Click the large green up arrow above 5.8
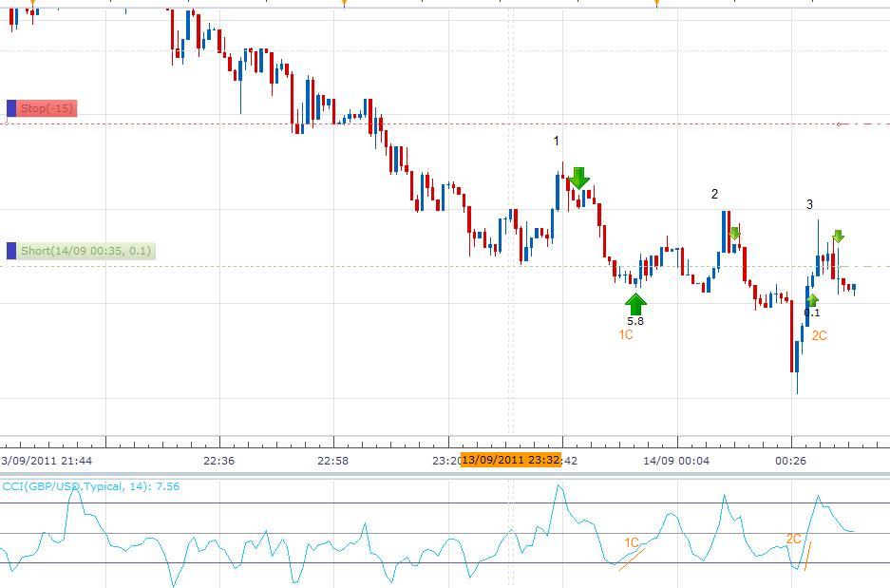This screenshot has width=890, height=588. pyautogui.click(x=635, y=304)
